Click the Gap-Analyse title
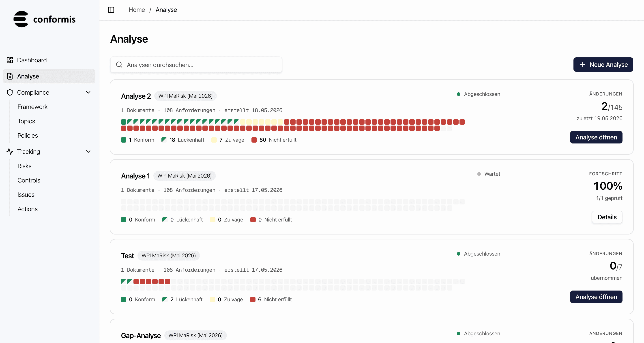 point(141,335)
